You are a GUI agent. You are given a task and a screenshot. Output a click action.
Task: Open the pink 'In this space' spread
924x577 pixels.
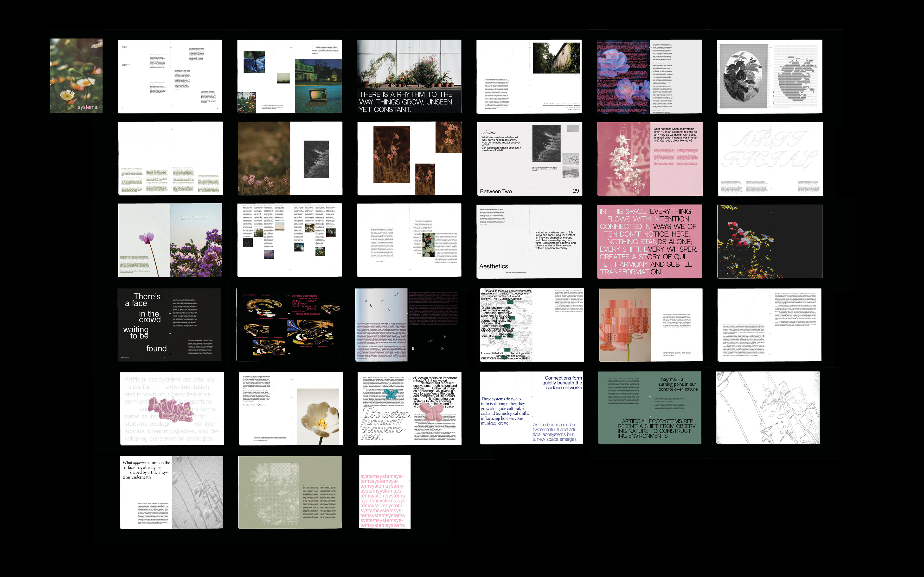[x=649, y=241]
